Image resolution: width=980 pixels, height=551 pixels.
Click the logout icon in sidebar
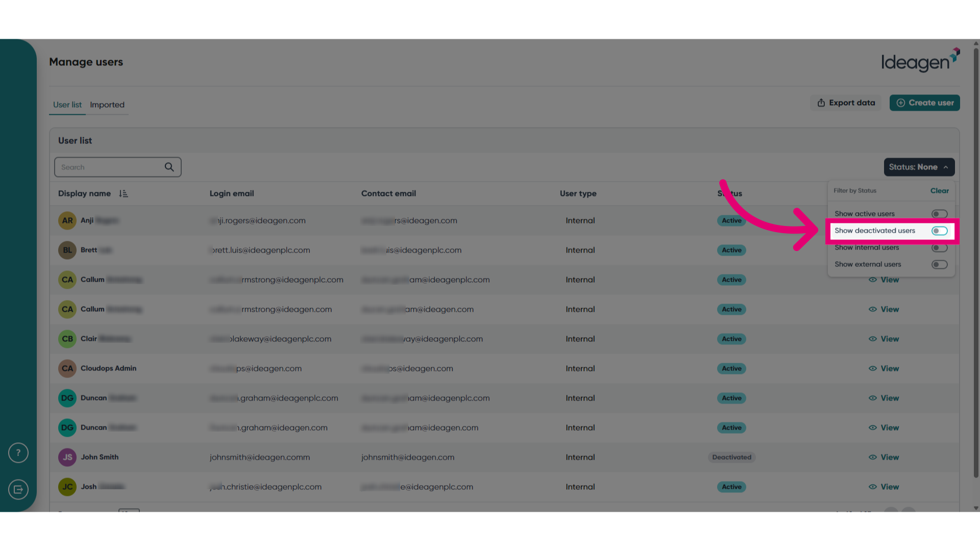coord(18,489)
